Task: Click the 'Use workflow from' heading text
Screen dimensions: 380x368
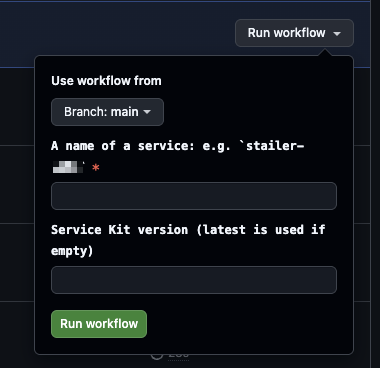Action: point(106,81)
